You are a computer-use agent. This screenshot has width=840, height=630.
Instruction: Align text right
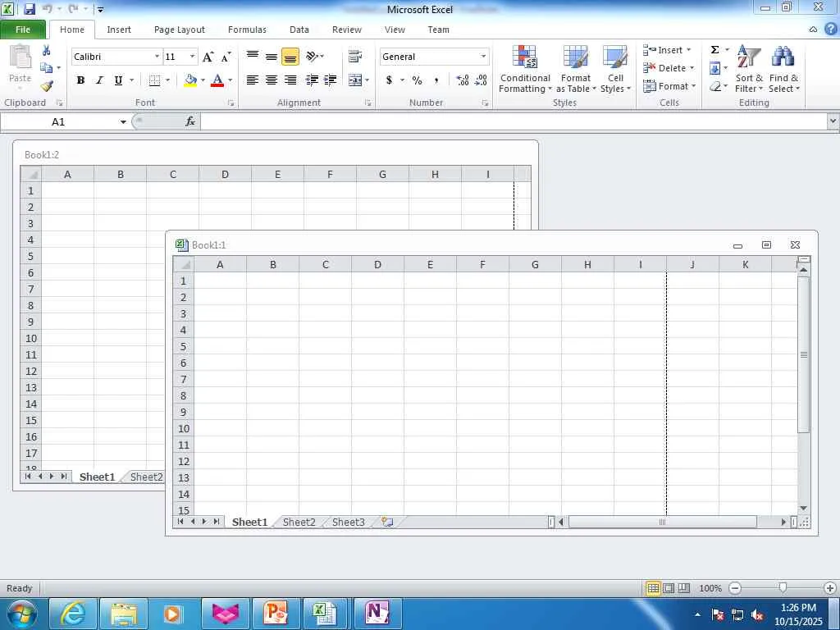290,80
